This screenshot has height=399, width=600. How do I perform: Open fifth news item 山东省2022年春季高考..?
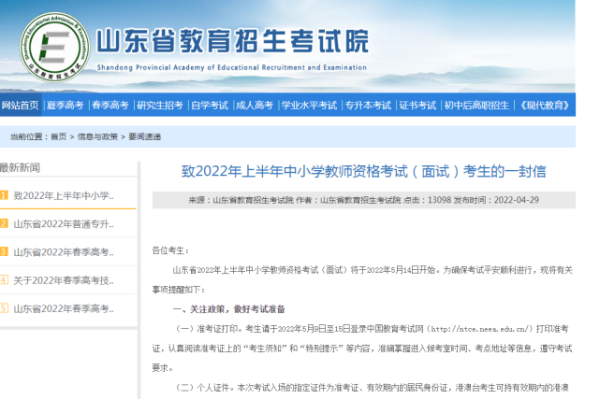[x=64, y=308]
